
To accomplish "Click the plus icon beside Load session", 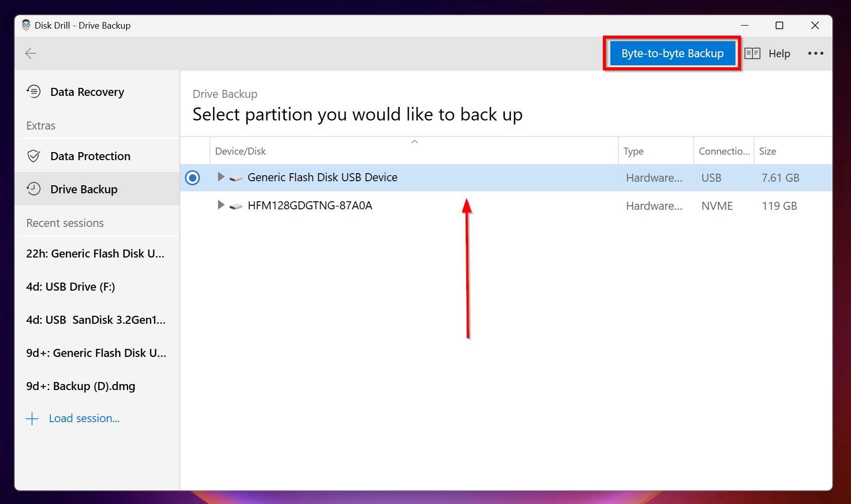I will tap(32, 419).
